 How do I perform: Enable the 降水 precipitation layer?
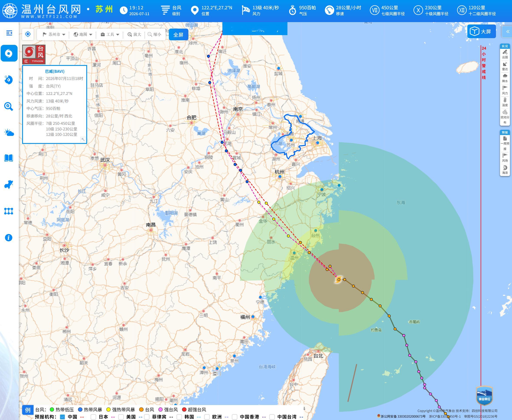pos(505,78)
